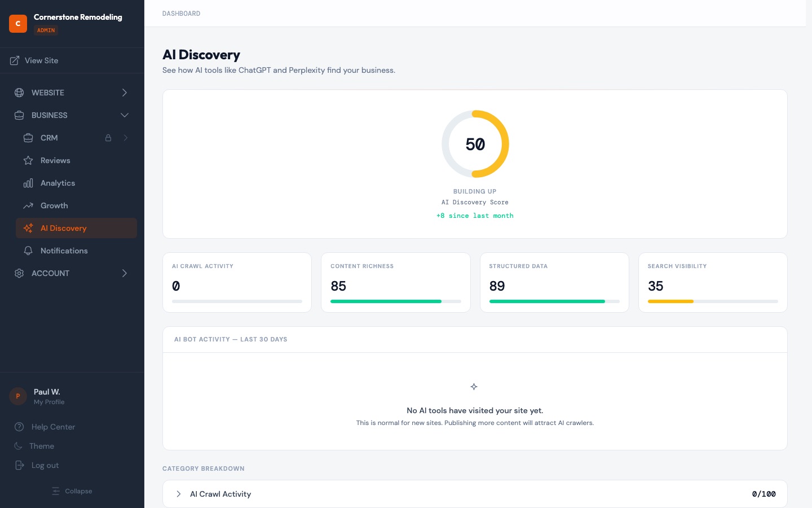This screenshot has height=508, width=812.
Task: Click the Content Richness 85 value
Action: pyautogui.click(x=338, y=286)
